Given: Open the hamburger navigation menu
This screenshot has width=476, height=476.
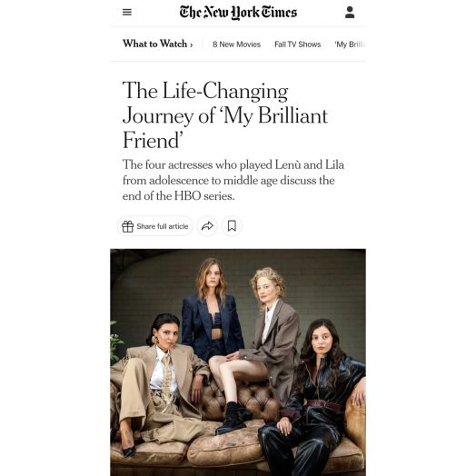Looking at the screenshot, I should 127,12.
